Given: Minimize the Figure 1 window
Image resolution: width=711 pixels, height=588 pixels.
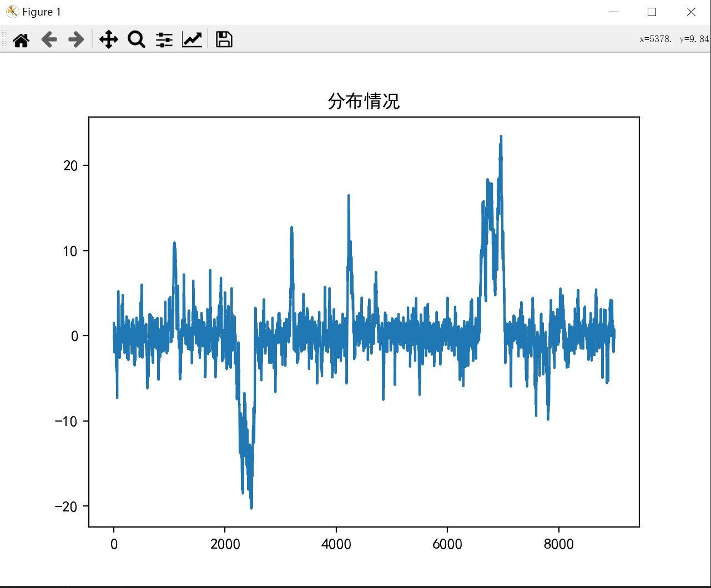Looking at the screenshot, I should click(613, 12).
